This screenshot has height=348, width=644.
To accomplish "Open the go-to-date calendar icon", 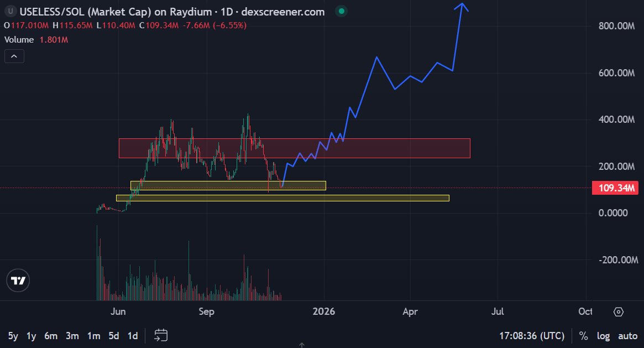I will [x=160, y=335].
